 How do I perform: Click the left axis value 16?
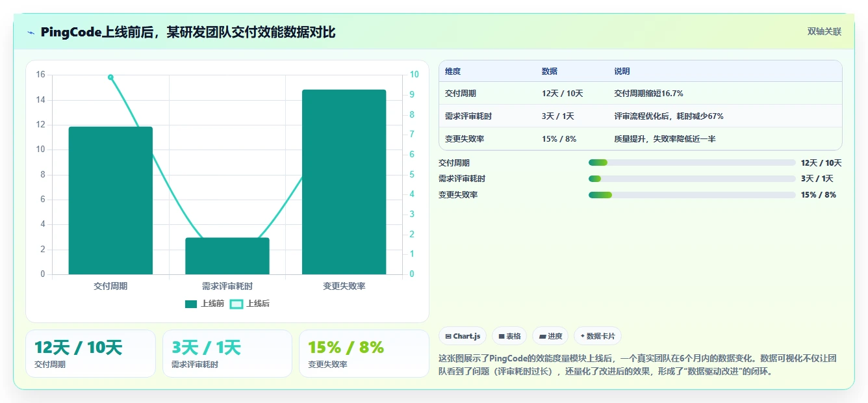(x=40, y=75)
